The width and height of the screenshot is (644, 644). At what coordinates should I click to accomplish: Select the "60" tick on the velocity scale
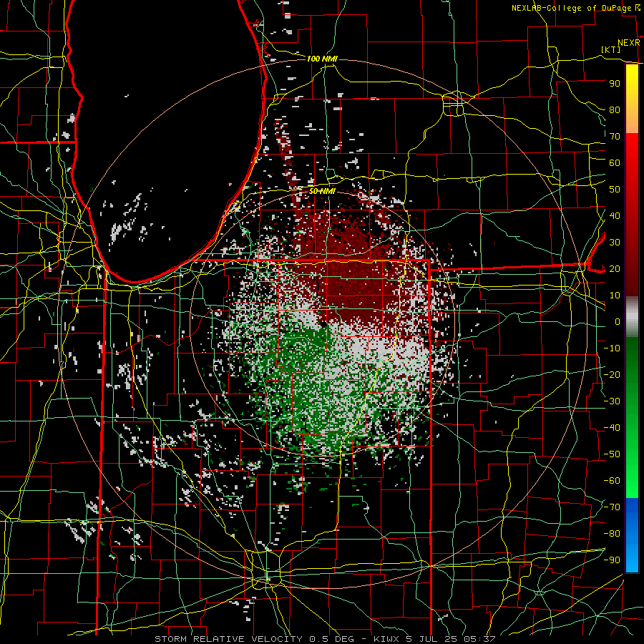click(x=615, y=162)
